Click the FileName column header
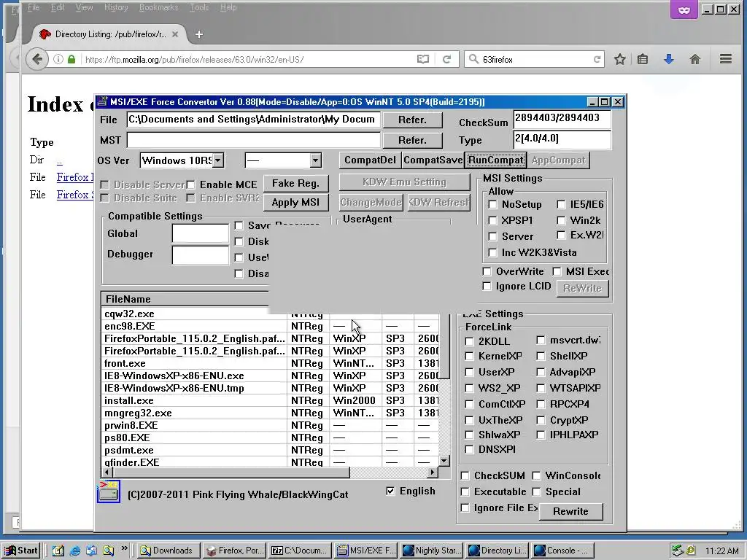 [x=185, y=299]
